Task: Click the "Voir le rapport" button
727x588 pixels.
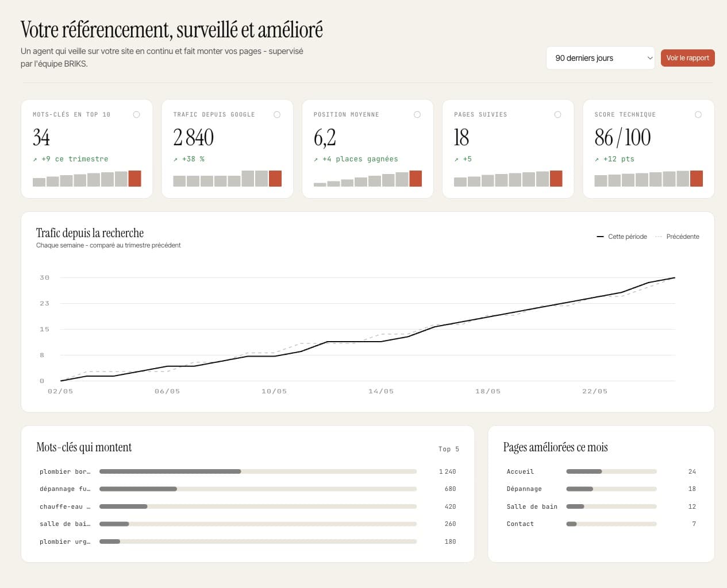Action: click(687, 58)
